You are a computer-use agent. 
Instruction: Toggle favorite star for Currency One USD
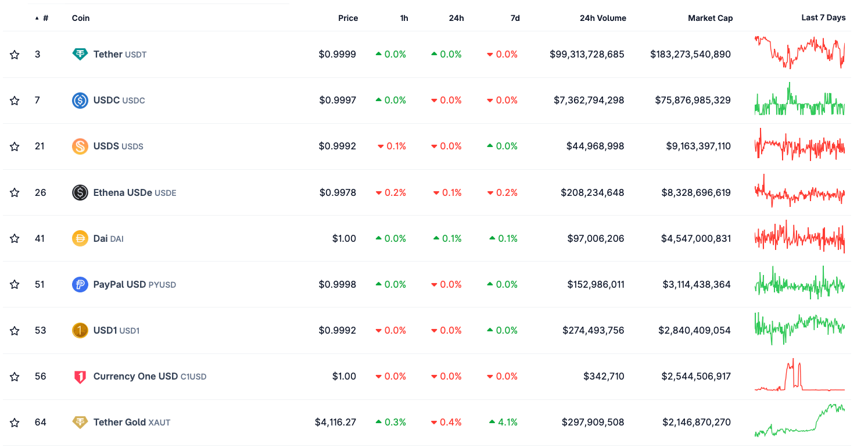15,377
